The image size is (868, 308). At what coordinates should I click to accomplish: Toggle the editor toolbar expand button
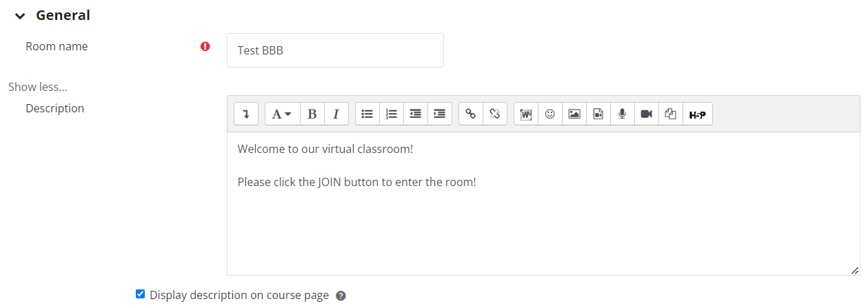(246, 114)
